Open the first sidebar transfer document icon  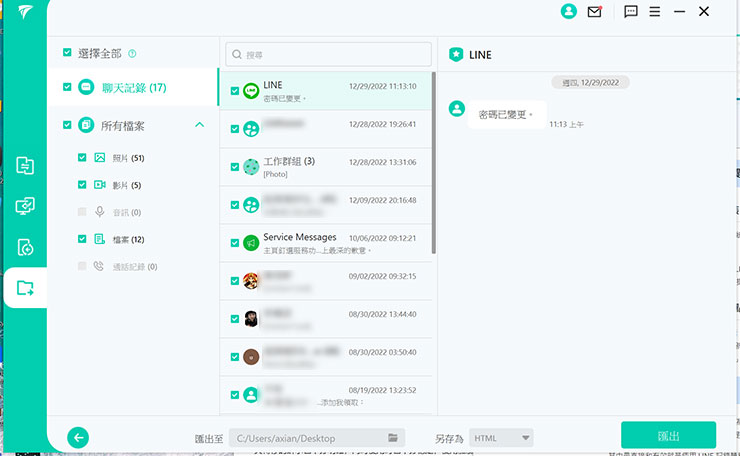(x=25, y=166)
